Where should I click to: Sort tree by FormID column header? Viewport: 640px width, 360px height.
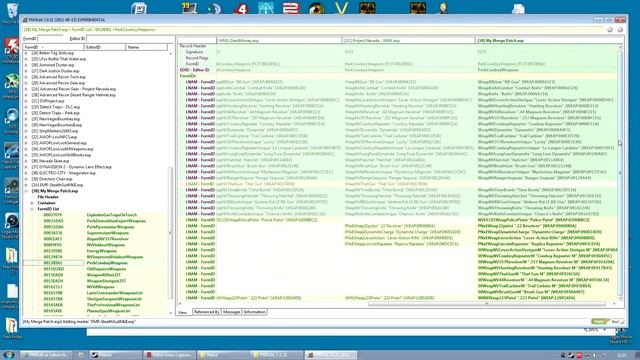click(53, 47)
